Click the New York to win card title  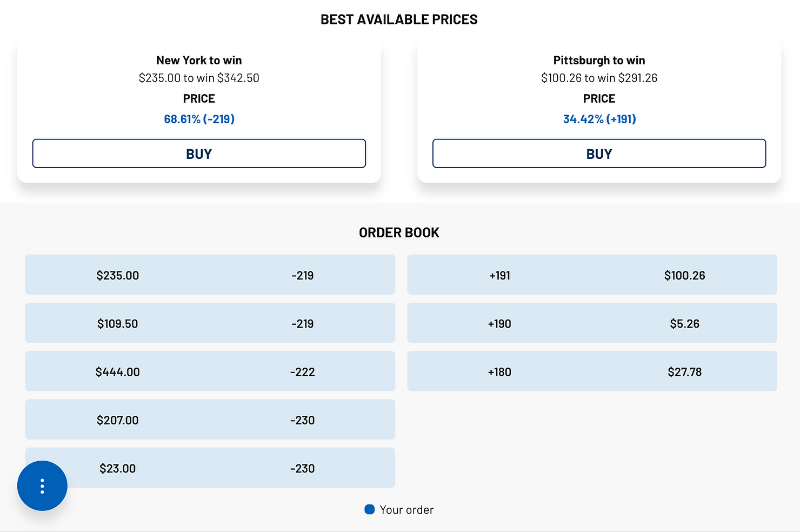point(199,60)
